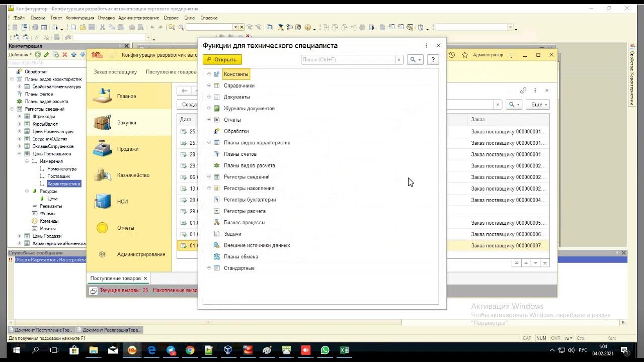
Task: Click the question mark help button
Action: click(x=433, y=59)
